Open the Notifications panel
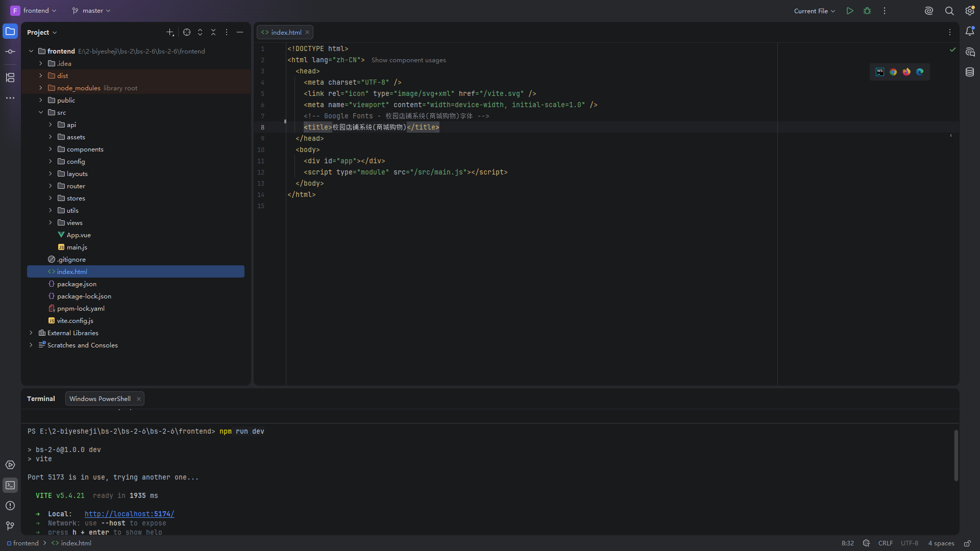The image size is (980, 551). 970,32
